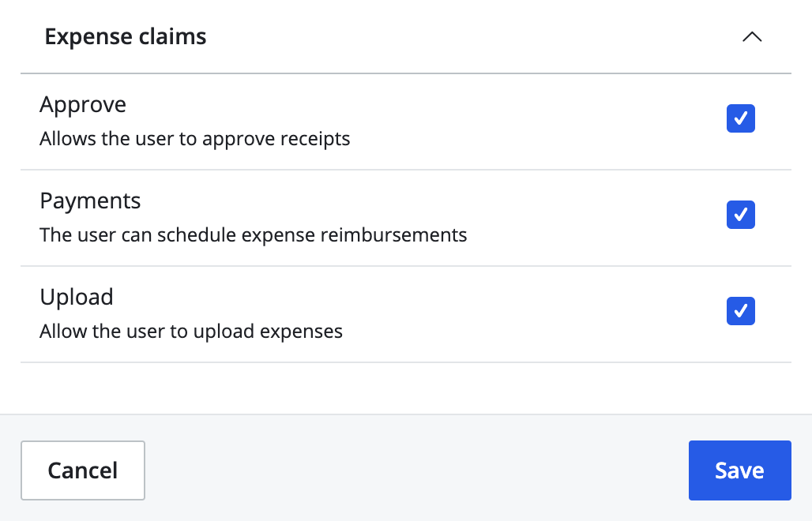The image size is (812, 521).
Task: Toggle the Upload permission checkmark
Action: pyautogui.click(x=740, y=310)
